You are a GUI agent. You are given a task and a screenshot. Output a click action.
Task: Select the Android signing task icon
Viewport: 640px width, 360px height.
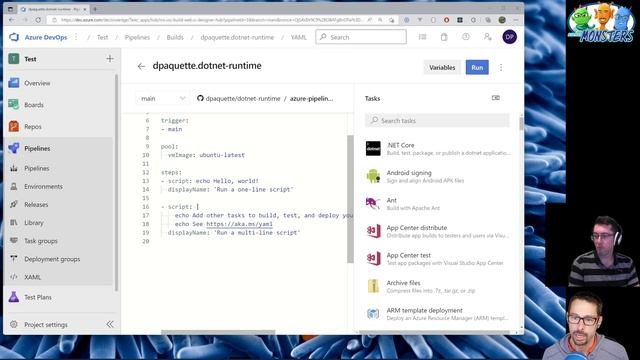(373, 176)
